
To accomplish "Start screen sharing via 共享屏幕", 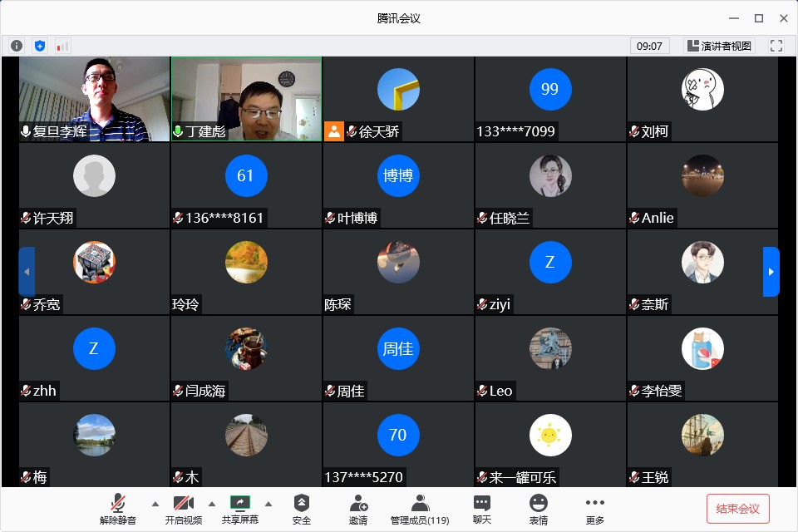I will 239,509.
